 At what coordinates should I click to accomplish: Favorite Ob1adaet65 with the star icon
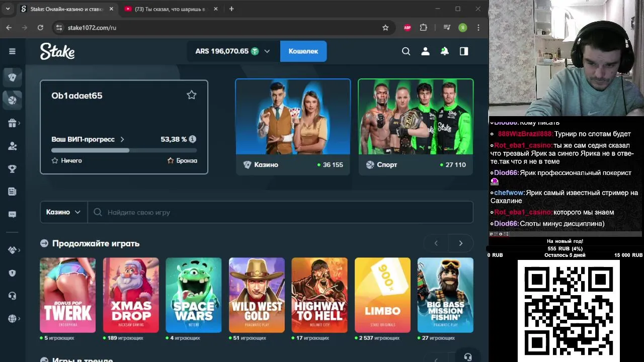pos(192,95)
